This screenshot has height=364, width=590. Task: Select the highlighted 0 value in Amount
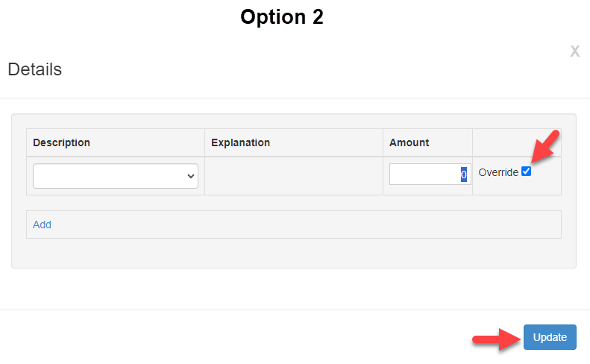point(463,175)
